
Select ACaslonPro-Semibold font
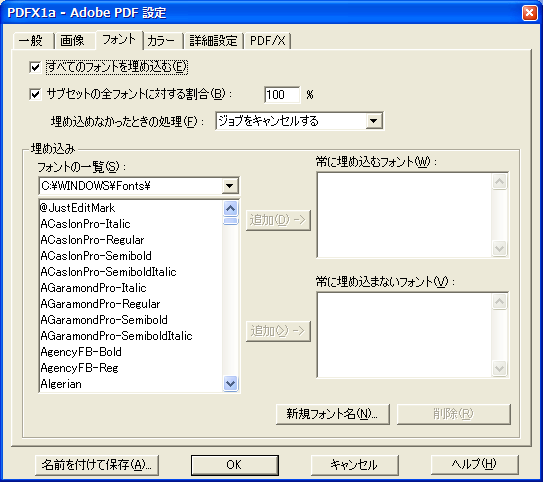[131, 256]
